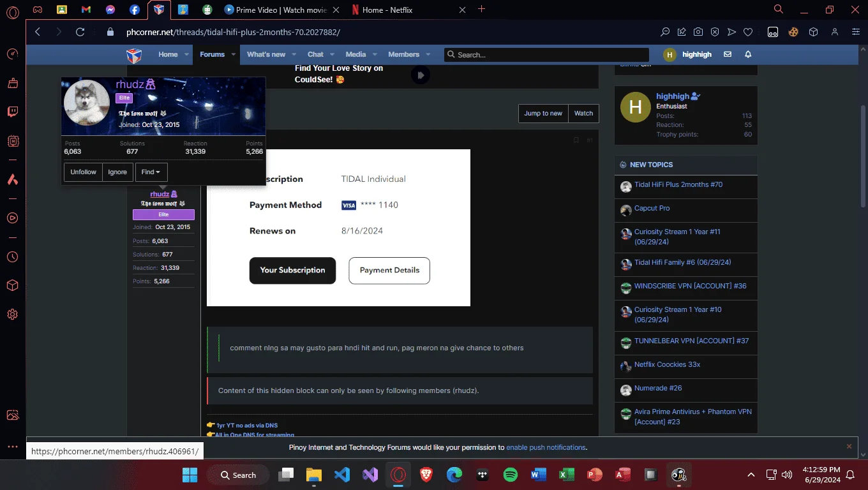Viewport: 868px width, 490px height.
Task: Open Tidal HiFi Plus 2months #70 topic
Action: pyautogui.click(x=678, y=184)
